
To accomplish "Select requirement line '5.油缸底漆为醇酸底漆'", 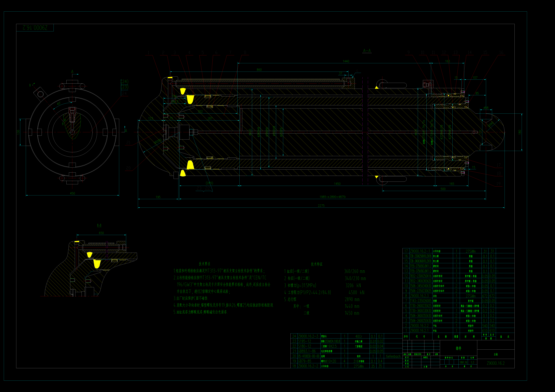I will pyautogui.click(x=201, y=312).
